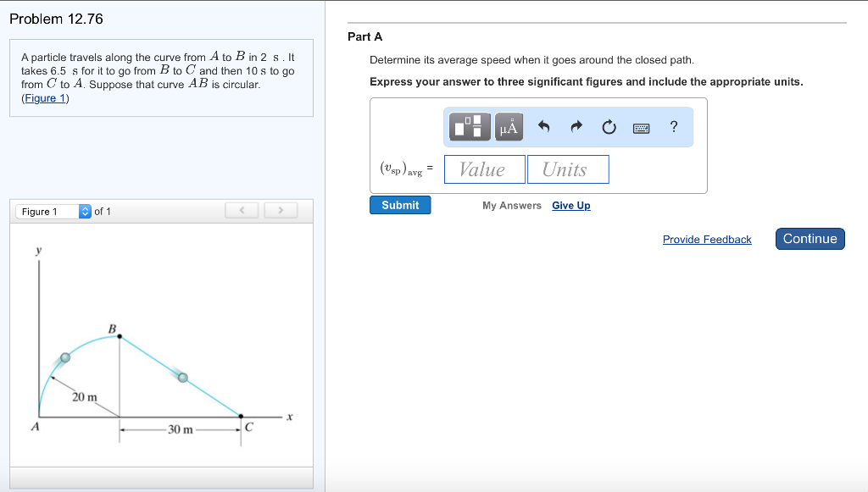
Task: Submit the answer for Part A
Action: click(399, 204)
